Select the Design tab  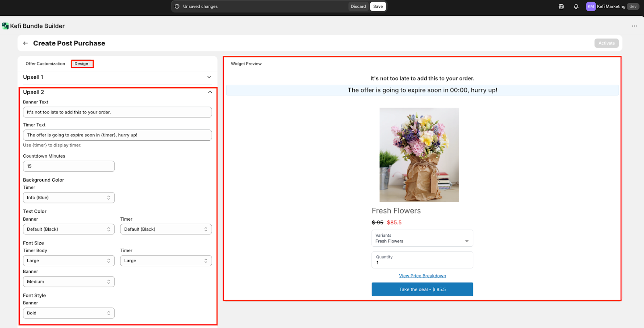tap(81, 64)
